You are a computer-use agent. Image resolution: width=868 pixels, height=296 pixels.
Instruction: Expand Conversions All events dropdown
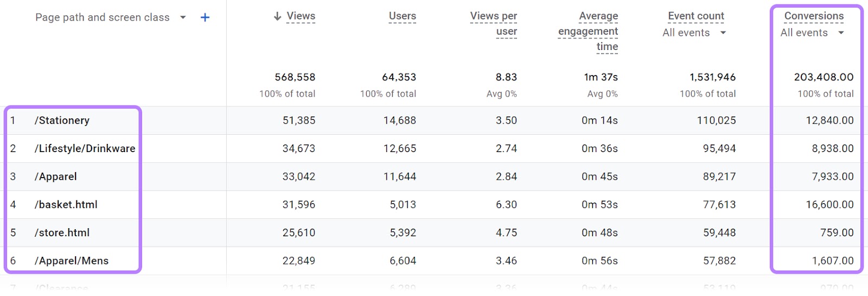(812, 33)
